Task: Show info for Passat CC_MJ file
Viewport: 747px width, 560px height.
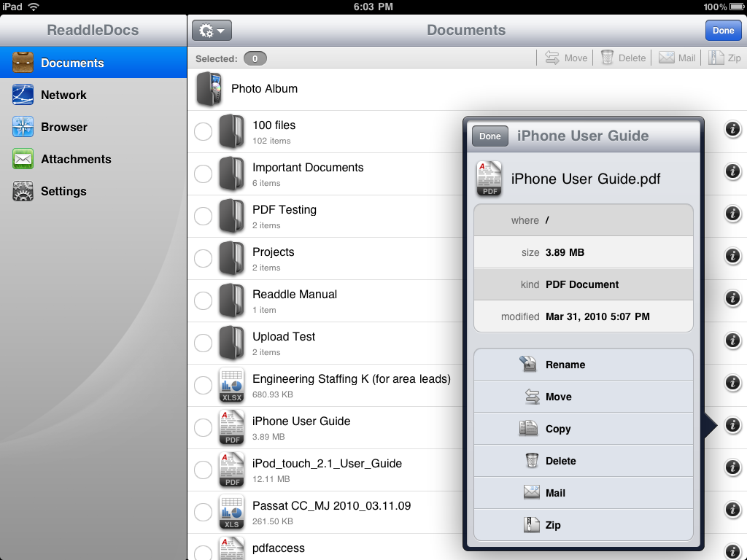Action: coord(732,510)
